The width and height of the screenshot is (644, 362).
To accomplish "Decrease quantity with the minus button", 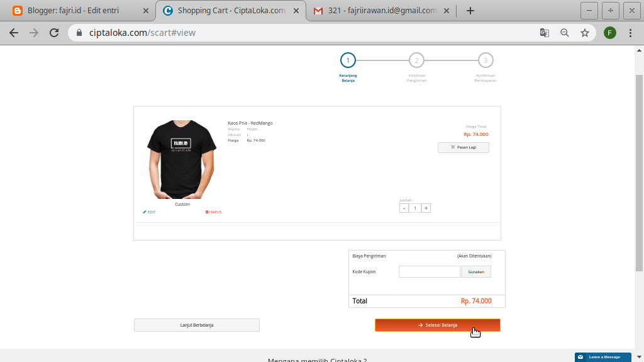I will pos(404,208).
